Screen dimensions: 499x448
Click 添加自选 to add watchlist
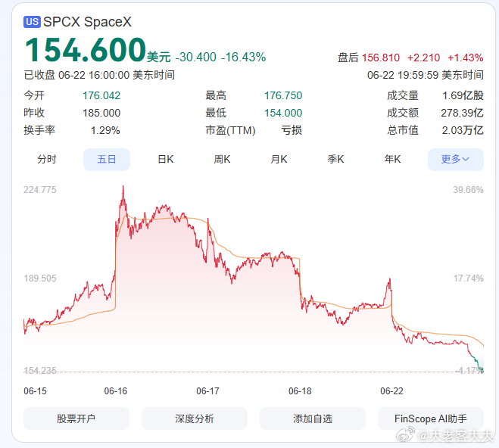pyautogui.click(x=313, y=418)
